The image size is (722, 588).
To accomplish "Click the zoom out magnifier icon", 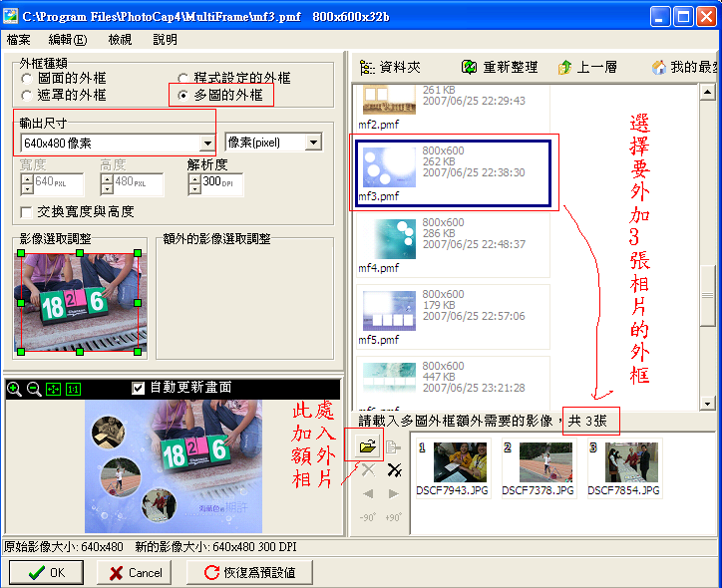I will pos(33,388).
